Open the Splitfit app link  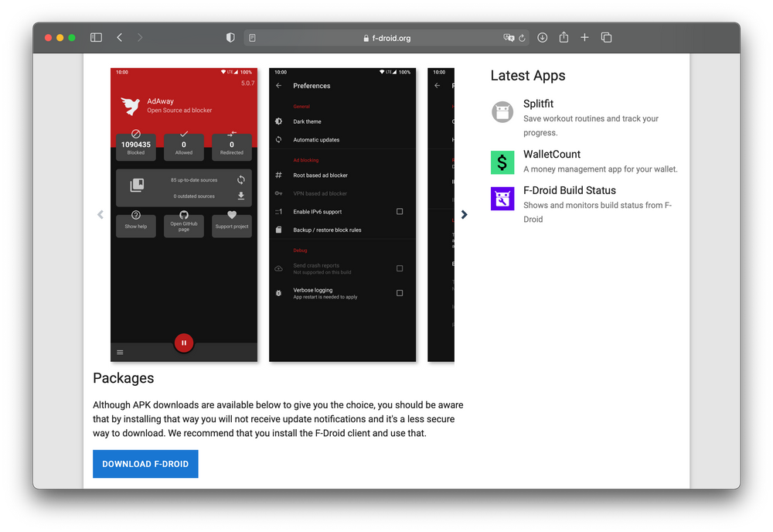[538, 104]
